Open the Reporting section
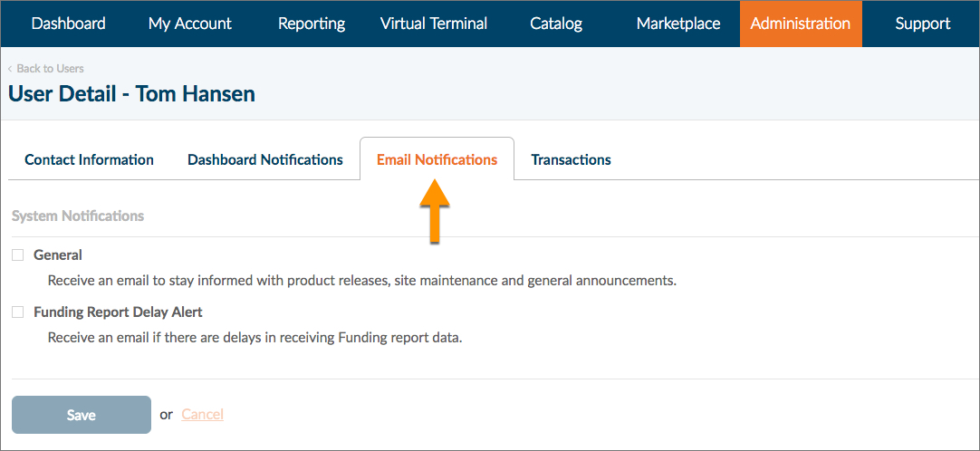 312,24
